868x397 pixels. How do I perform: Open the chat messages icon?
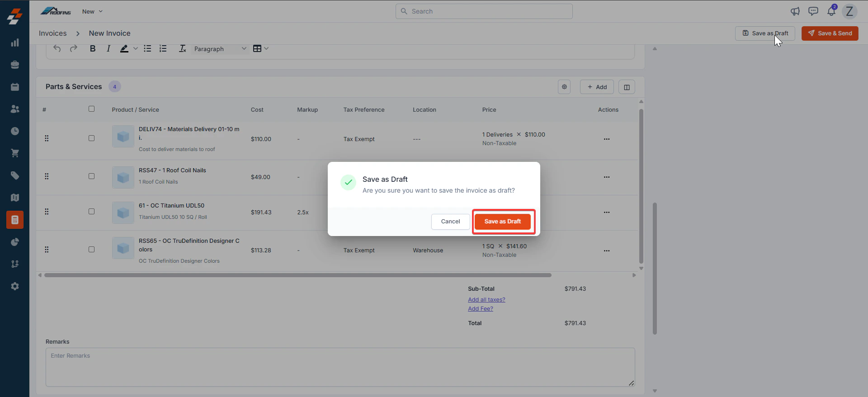[813, 11]
